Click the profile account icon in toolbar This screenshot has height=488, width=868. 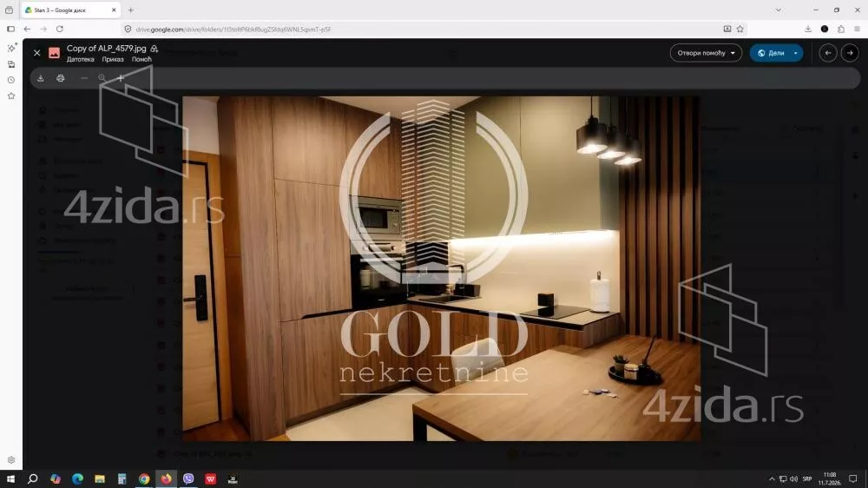825,29
